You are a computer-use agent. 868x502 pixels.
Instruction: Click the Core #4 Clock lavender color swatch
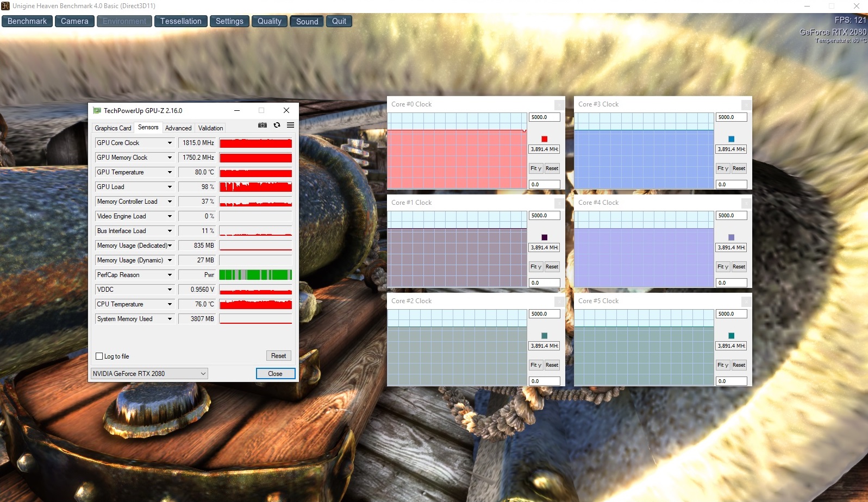coord(731,237)
